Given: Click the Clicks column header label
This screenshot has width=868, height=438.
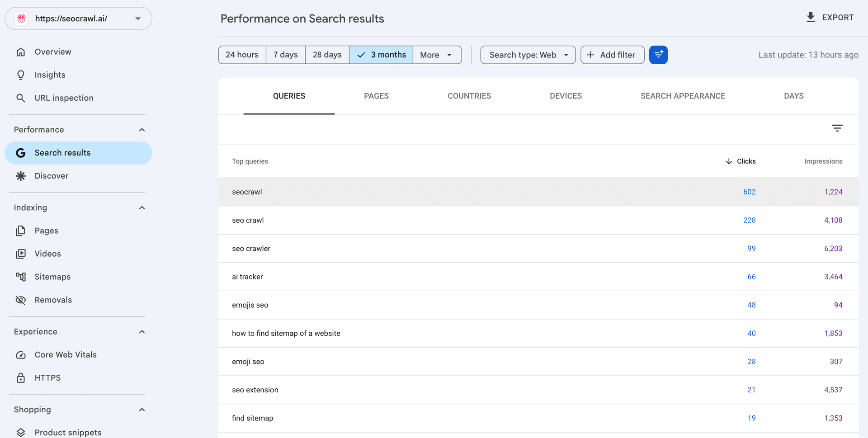Looking at the screenshot, I should 746,161.
